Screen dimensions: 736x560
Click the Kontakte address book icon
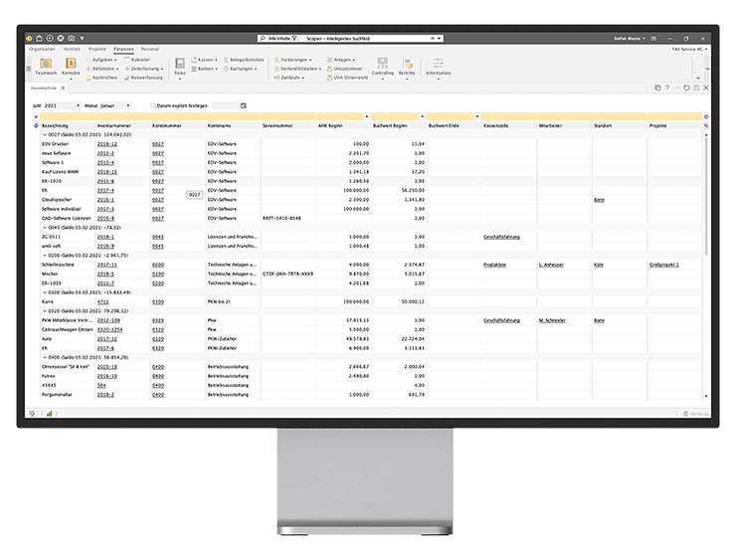point(72,65)
